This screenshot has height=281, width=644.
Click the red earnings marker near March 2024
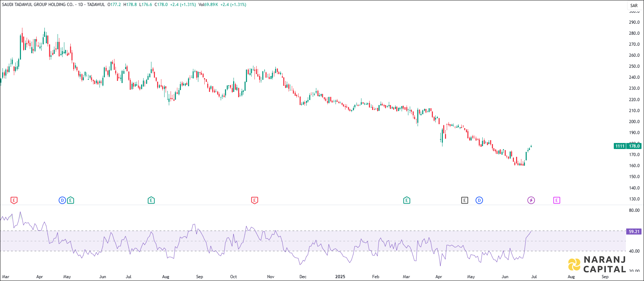pos(14,200)
